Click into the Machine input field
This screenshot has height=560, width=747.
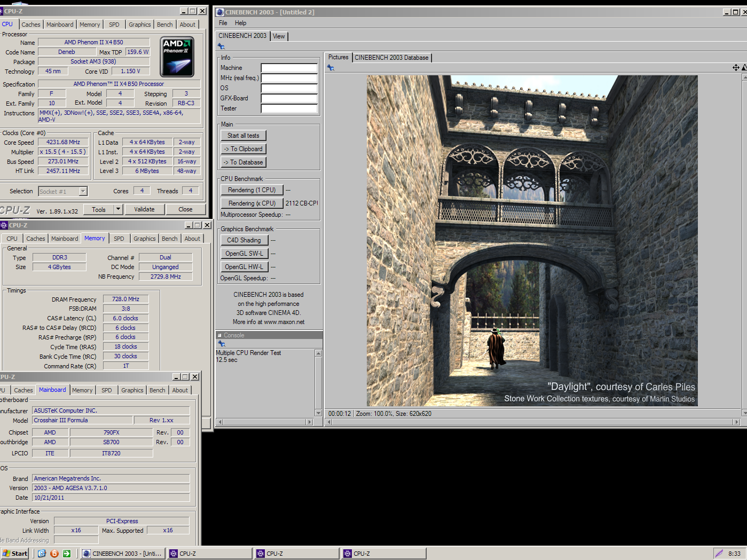tap(289, 68)
